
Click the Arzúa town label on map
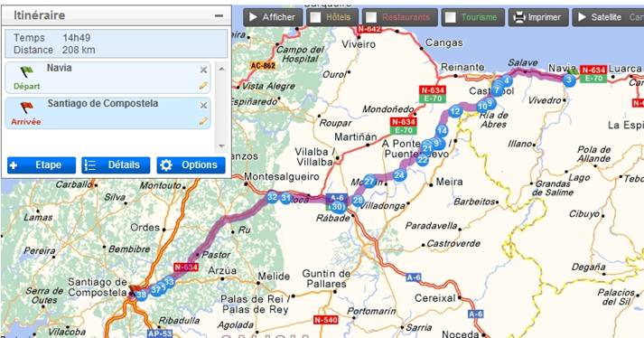222,270
